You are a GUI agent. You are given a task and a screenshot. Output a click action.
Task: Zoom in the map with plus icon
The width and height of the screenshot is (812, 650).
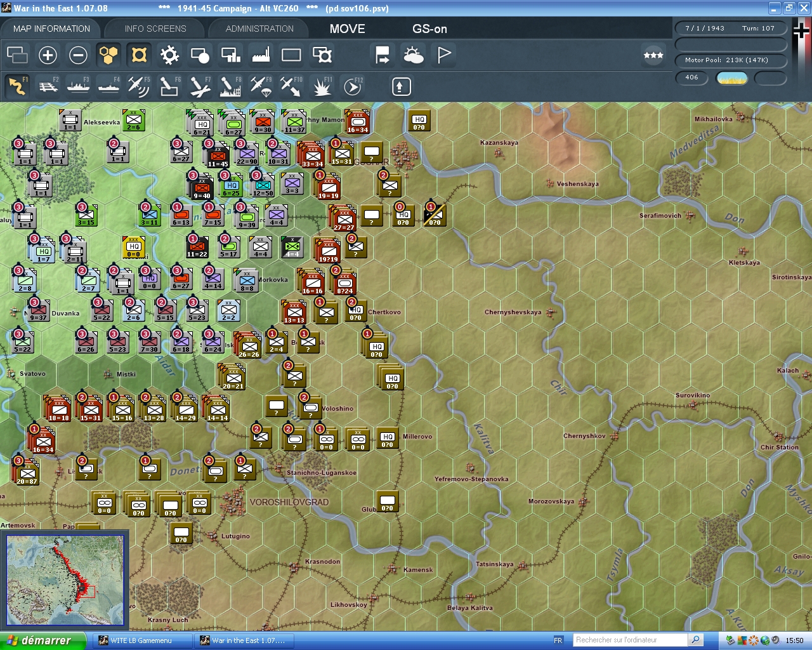[x=48, y=55]
